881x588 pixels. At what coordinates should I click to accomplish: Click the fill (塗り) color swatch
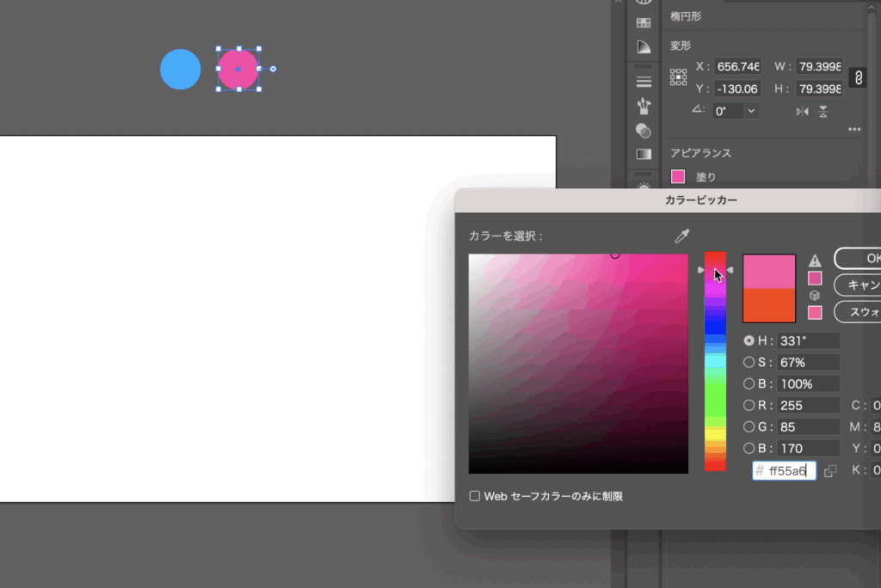(x=678, y=177)
